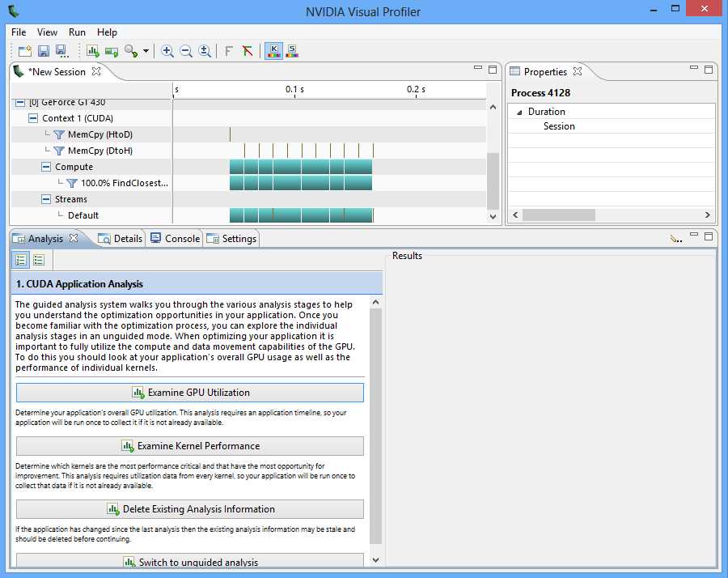Close the New Session tab

coord(96,71)
